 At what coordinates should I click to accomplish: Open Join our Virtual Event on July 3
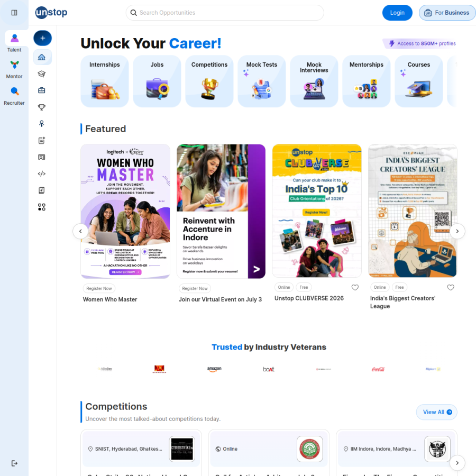[x=220, y=299]
